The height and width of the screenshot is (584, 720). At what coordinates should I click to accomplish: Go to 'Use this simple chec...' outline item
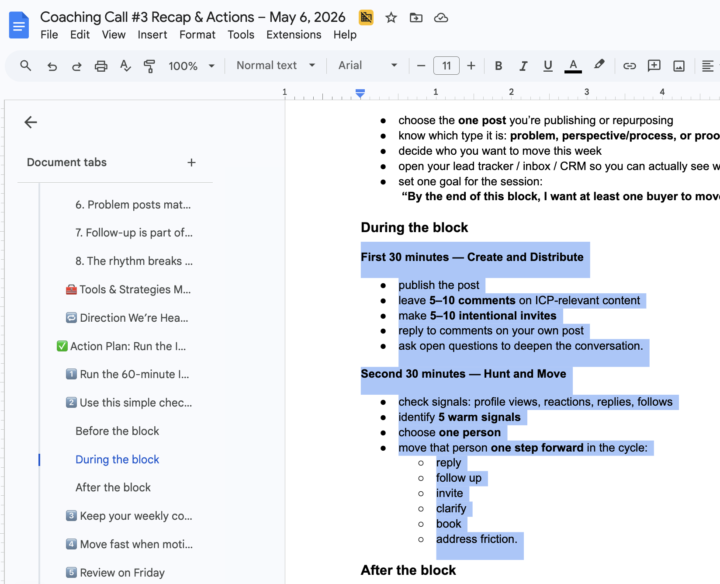[x=129, y=403]
